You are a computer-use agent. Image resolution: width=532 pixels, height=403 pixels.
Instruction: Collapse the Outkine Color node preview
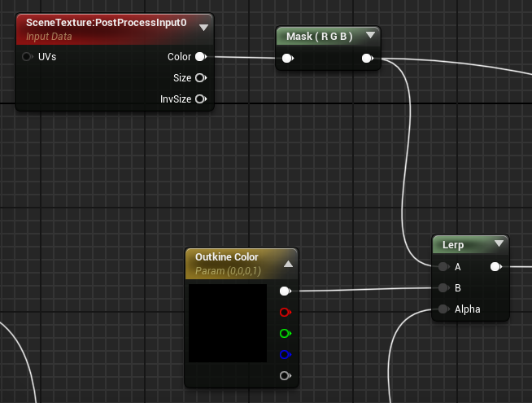288,264
